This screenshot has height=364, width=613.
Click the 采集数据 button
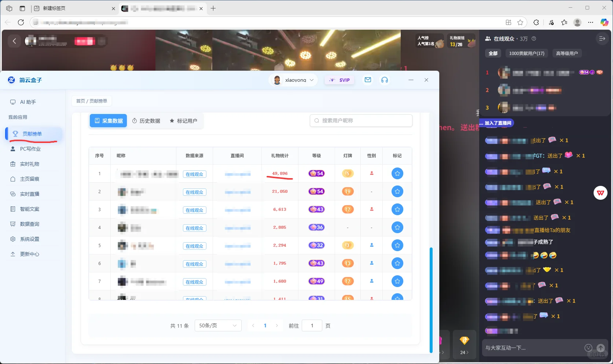(x=108, y=121)
